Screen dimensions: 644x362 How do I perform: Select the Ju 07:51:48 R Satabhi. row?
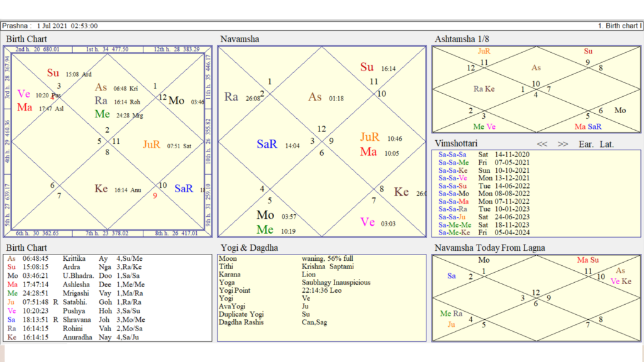(x=75, y=302)
